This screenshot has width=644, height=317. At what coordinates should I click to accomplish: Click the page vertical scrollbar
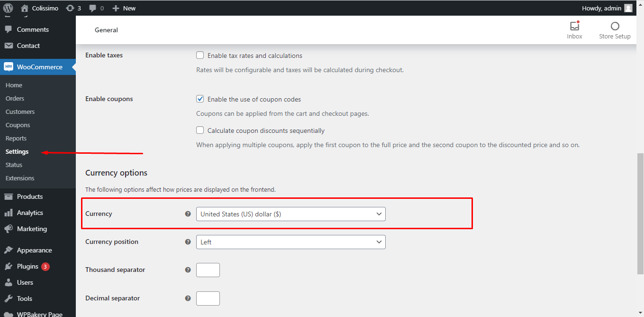640,214
